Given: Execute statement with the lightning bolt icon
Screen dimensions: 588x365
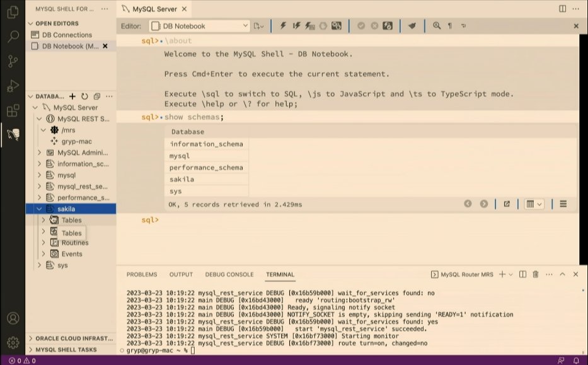Looking at the screenshot, I should tap(283, 25).
